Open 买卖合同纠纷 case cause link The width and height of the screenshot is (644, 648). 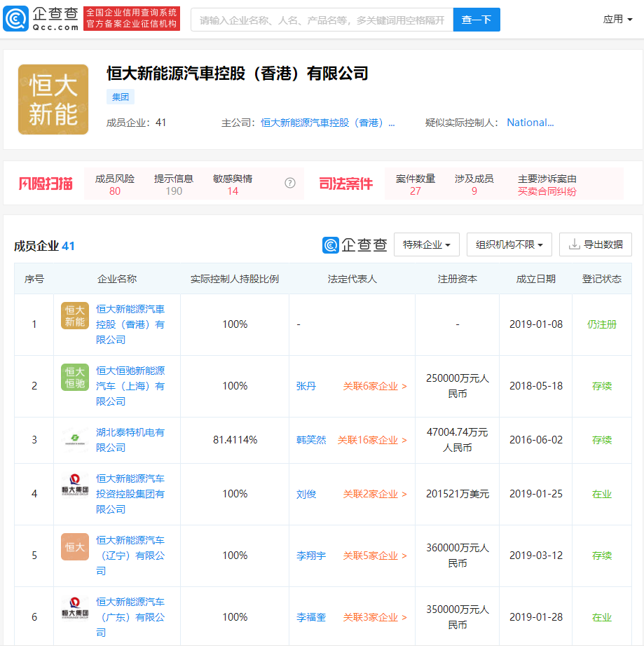[x=547, y=191]
